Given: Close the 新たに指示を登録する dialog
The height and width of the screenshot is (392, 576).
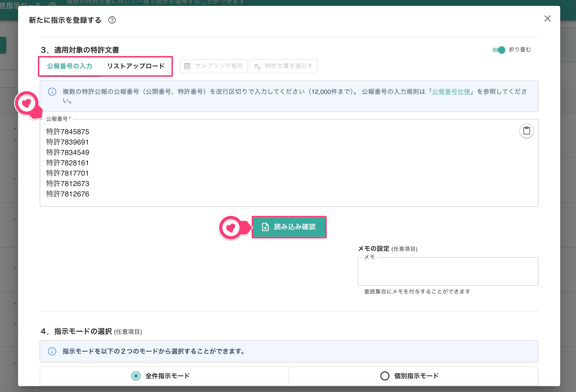Looking at the screenshot, I should [547, 19].
